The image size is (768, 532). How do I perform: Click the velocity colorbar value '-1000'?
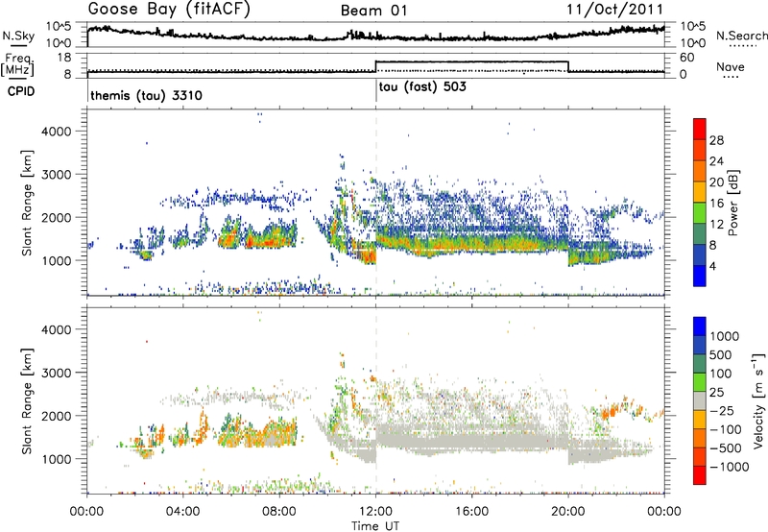tap(730, 467)
